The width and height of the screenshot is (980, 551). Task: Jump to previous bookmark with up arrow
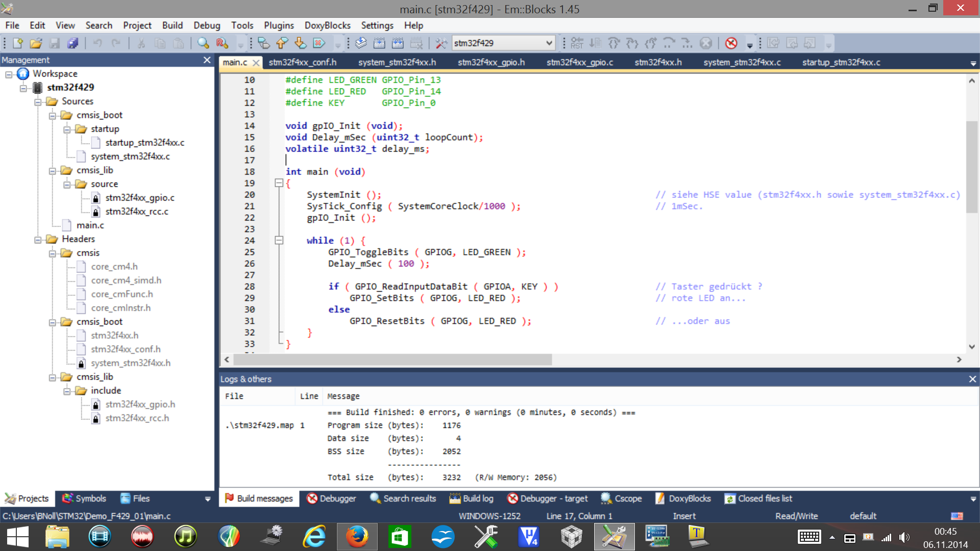coord(282,43)
